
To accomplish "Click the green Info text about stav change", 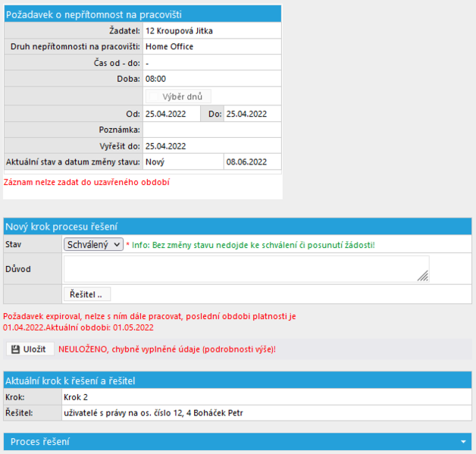I will [x=253, y=245].
